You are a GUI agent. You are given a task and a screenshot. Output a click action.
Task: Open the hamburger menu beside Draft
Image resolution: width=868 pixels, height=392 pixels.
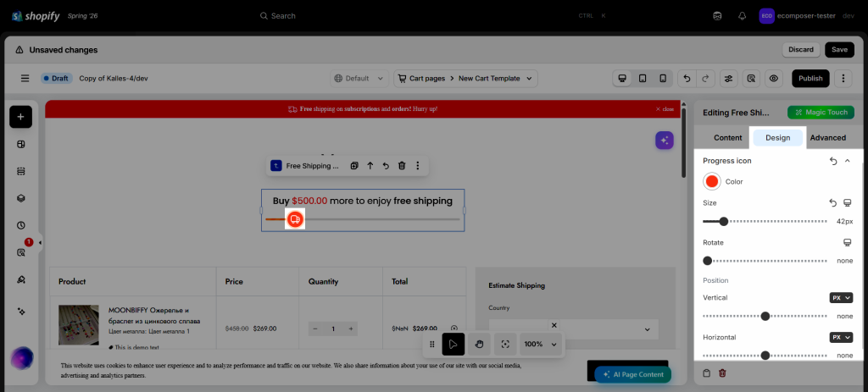click(25, 79)
